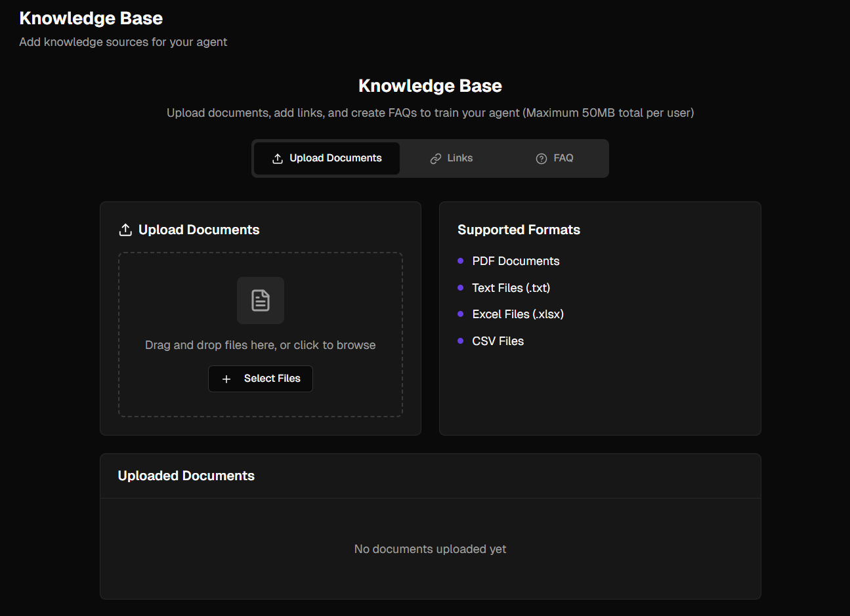Click the No documents uploaded yet message
The image size is (850, 616).
click(x=430, y=549)
